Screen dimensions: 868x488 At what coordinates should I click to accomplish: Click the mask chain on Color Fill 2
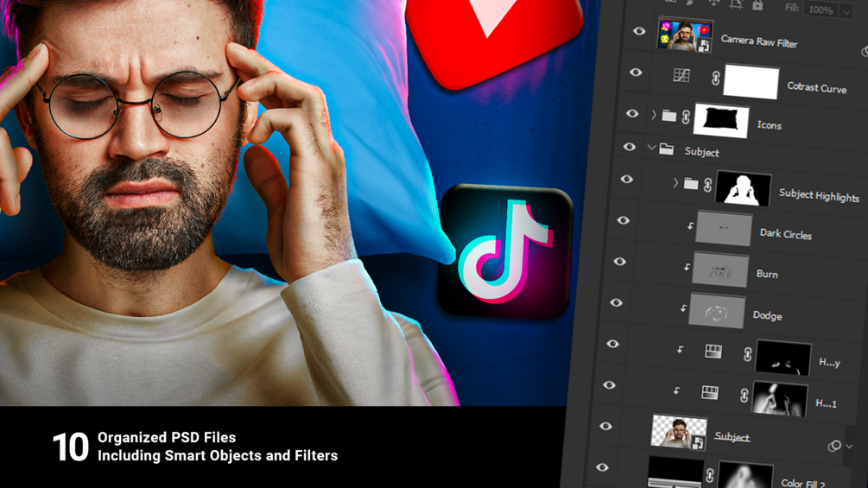pos(710,476)
